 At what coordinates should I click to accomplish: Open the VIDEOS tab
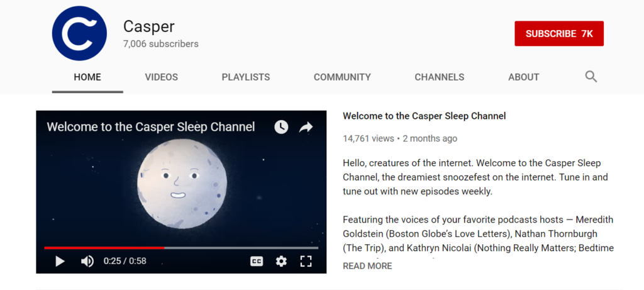162,77
